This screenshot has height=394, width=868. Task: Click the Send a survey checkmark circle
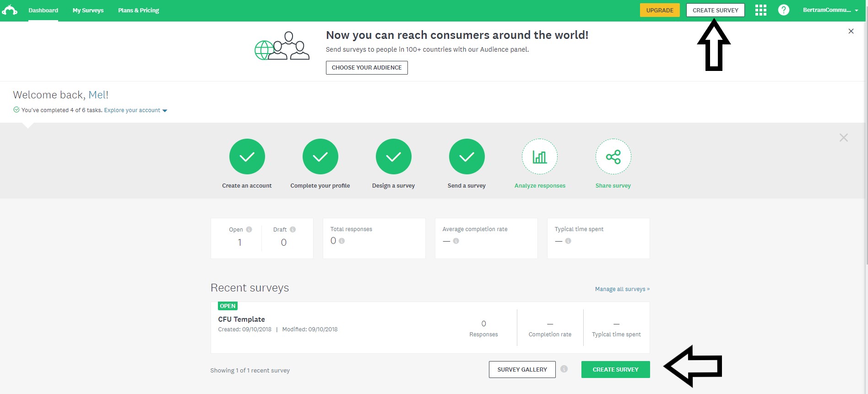tap(467, 157)
